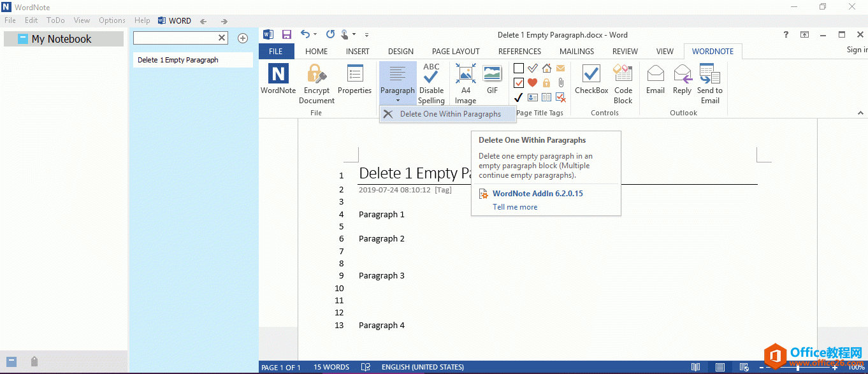The width and height of the screenshot is (868, 374).
Task: Choose Delete One Within Paragraphs menu item
Action: pyautogui.click(x=449, y=114)
